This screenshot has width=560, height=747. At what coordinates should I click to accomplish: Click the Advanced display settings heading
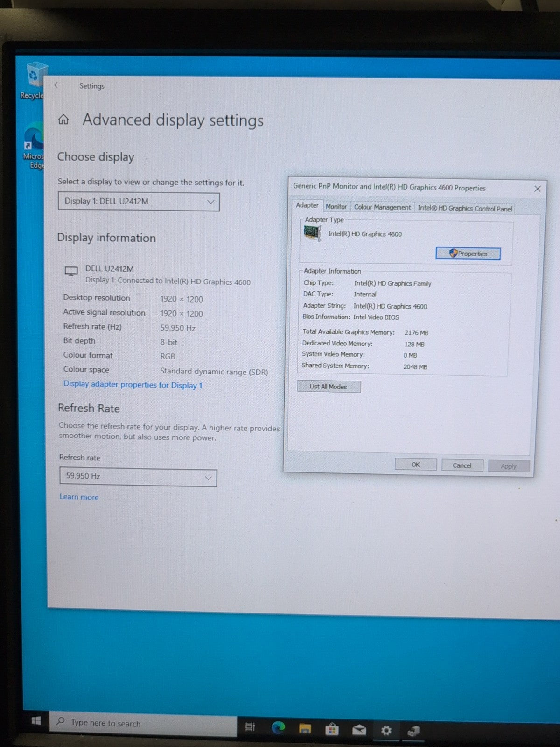pyautogui.click(x=173, y=120)
